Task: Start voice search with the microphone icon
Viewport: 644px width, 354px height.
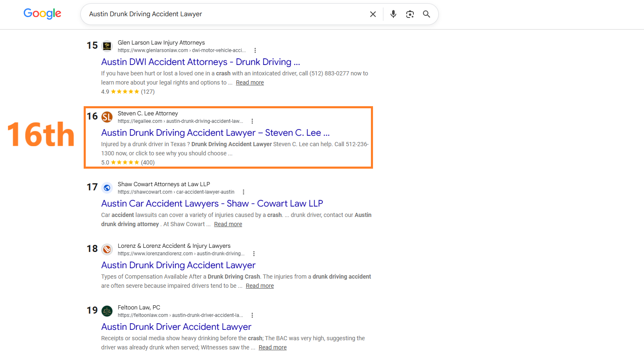Action: point(393,14)
